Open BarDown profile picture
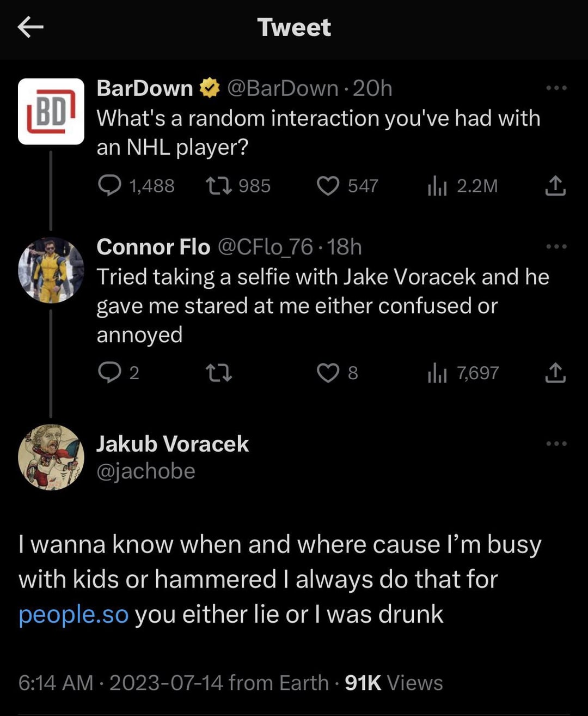 point(51,111)
